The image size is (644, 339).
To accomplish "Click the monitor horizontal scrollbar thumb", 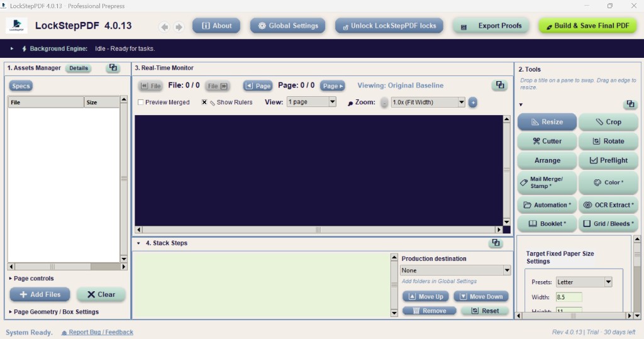I will (318, 230).
